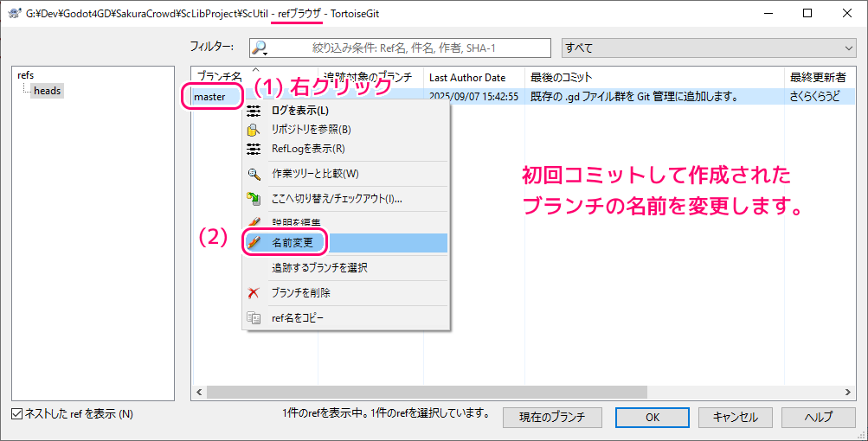Sort by the Last Author Date column header
Screen dimensions: 868x441
474,78
